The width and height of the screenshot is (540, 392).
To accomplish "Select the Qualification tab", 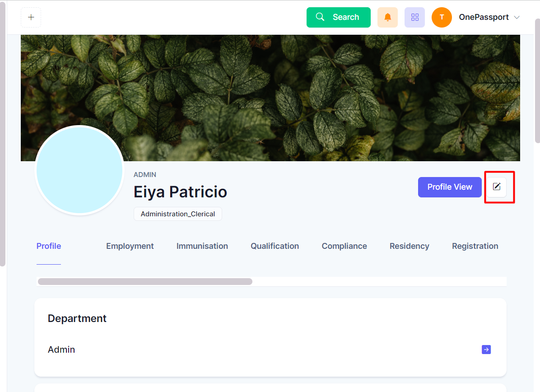I will [x=275, y=246].
